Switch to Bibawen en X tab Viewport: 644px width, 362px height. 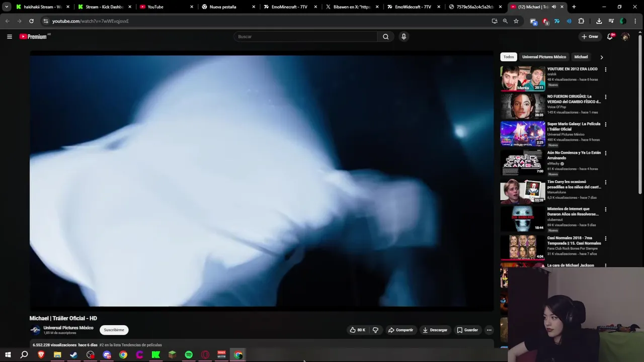tap(352, 7)
